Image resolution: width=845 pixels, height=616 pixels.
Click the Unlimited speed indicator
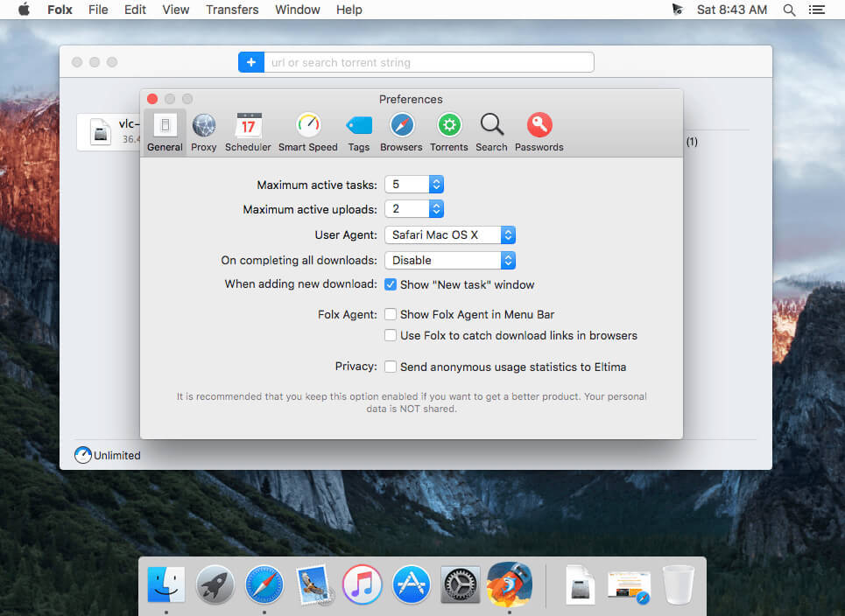pyautogui.click(x=108, y=455)
